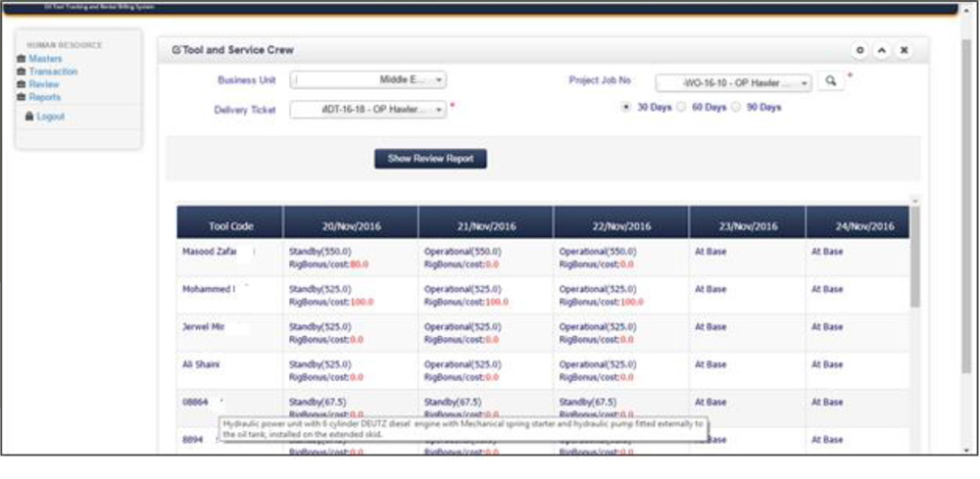Open the Business Unit dropdown
Viewport: 980px width, 479px height.
[x=368, y=80]
